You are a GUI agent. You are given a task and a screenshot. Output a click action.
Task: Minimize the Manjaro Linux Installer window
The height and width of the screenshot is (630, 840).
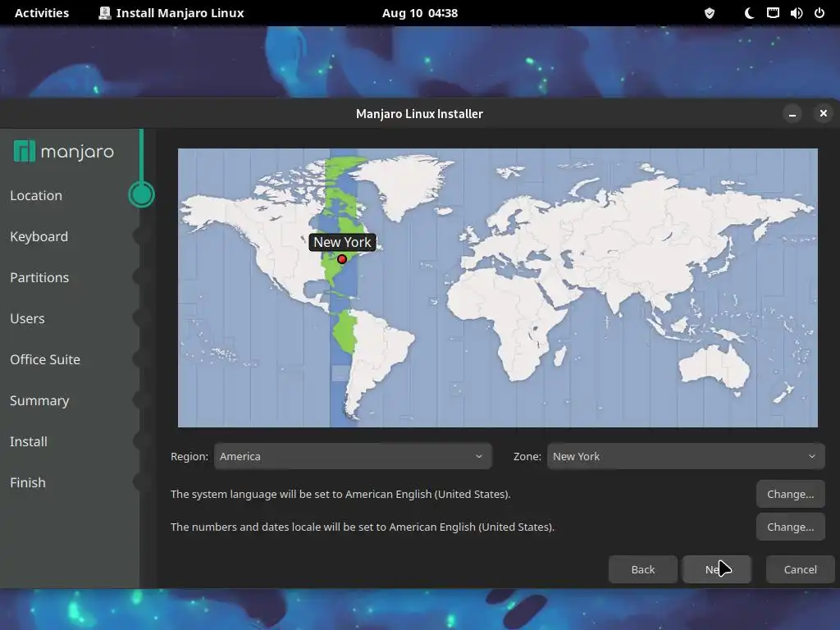pos(792,113)
